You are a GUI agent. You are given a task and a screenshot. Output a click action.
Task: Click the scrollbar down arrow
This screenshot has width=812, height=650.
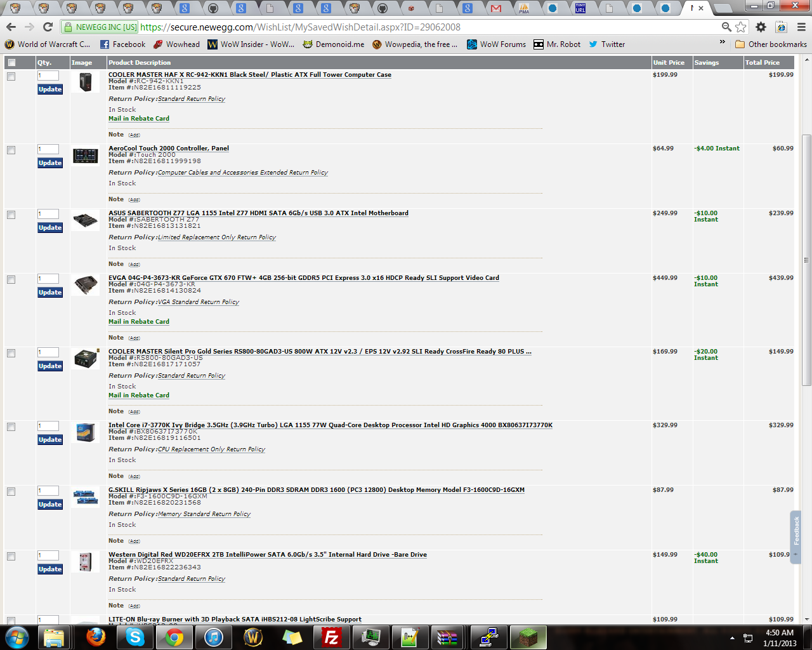[x=806, y=619]
